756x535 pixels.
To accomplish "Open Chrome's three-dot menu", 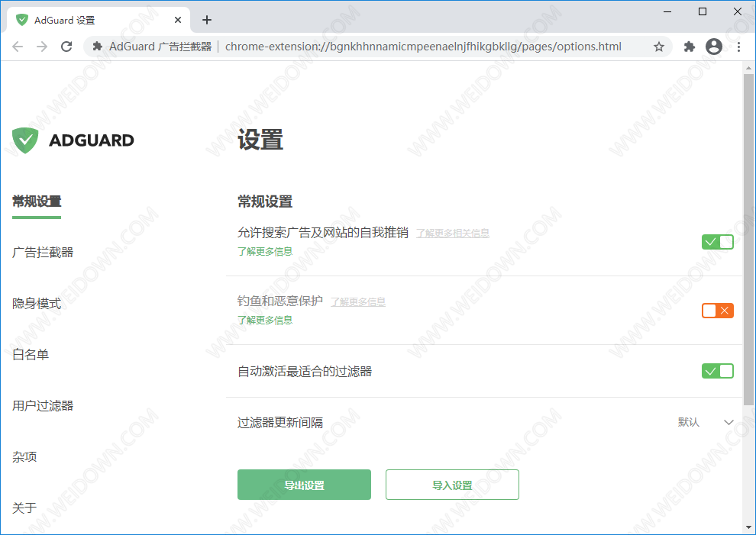I will 738,47.
